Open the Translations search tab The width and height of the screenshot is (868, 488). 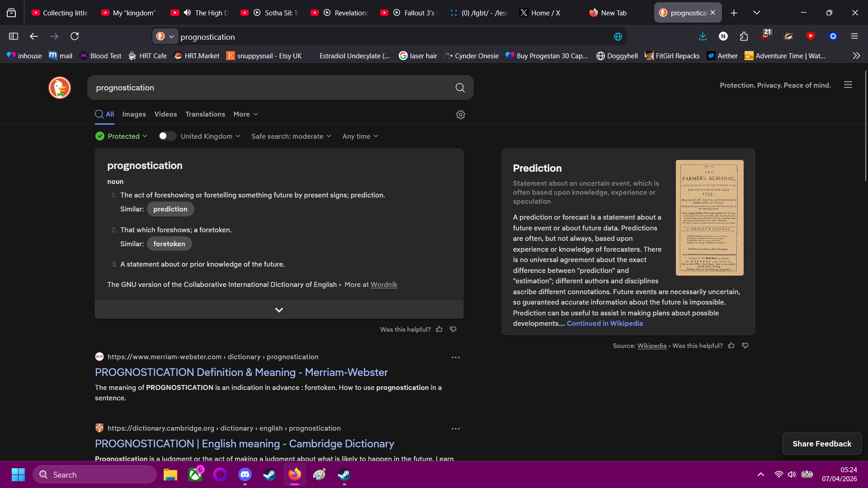[205, 114]
